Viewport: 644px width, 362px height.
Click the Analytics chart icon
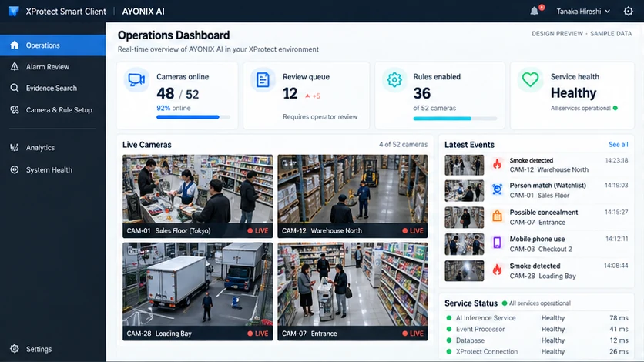click(15, 147)
